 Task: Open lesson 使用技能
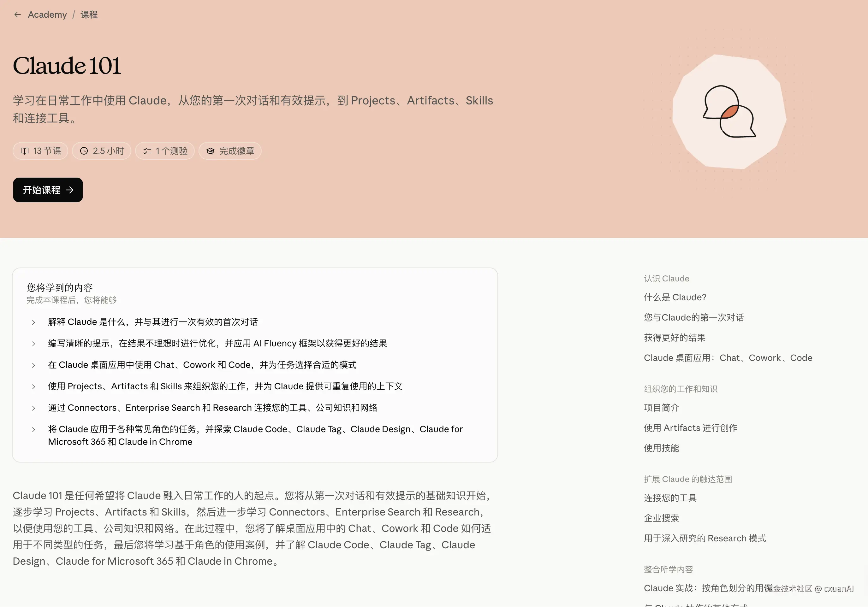(x=662, y=448)
